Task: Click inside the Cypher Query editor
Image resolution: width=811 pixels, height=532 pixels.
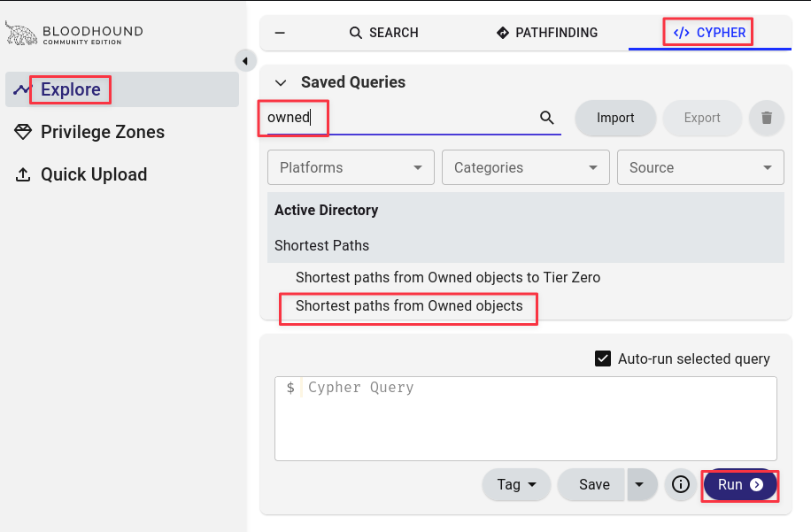Action: pyautogui.click(x=526, y=419)
